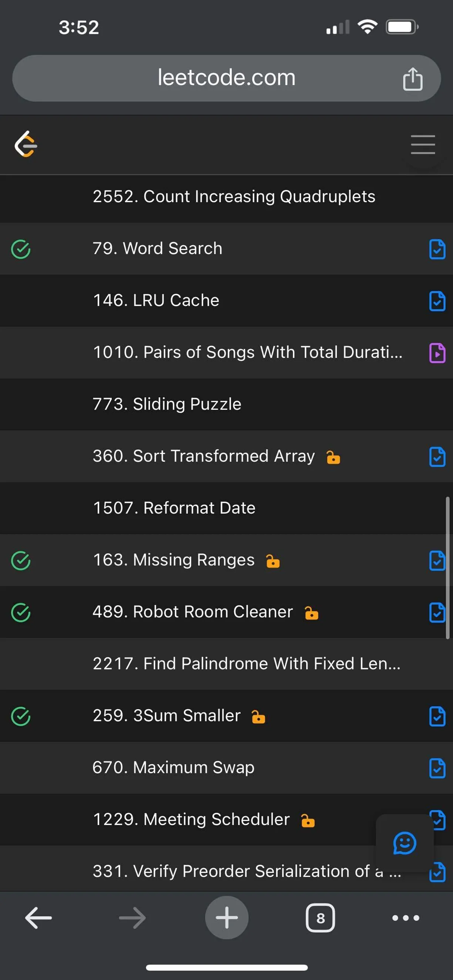
Task: Tap solved checkmark beside Robot Room Cleaner
Action: tap(21, 612)
